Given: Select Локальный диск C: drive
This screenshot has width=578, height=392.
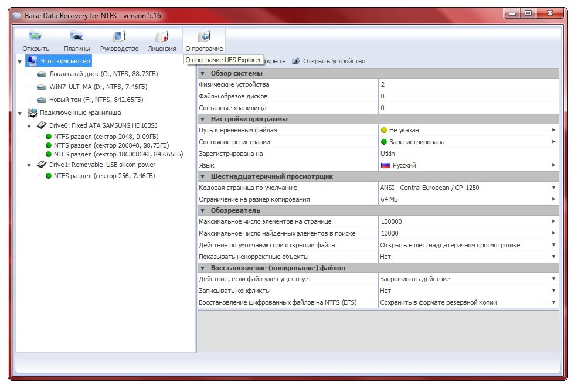Looking at the screenshot, I should 103,74.
